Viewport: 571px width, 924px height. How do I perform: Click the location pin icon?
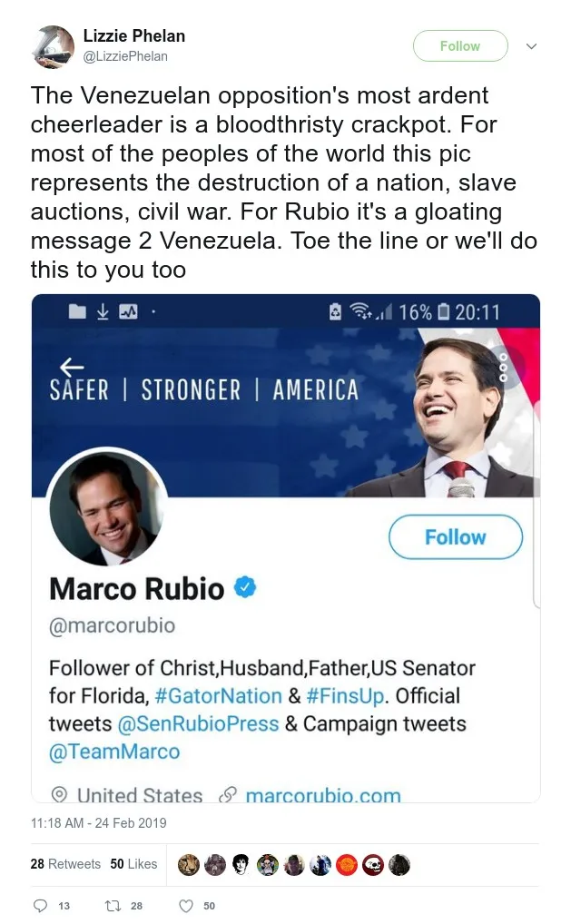coord(60,795)
